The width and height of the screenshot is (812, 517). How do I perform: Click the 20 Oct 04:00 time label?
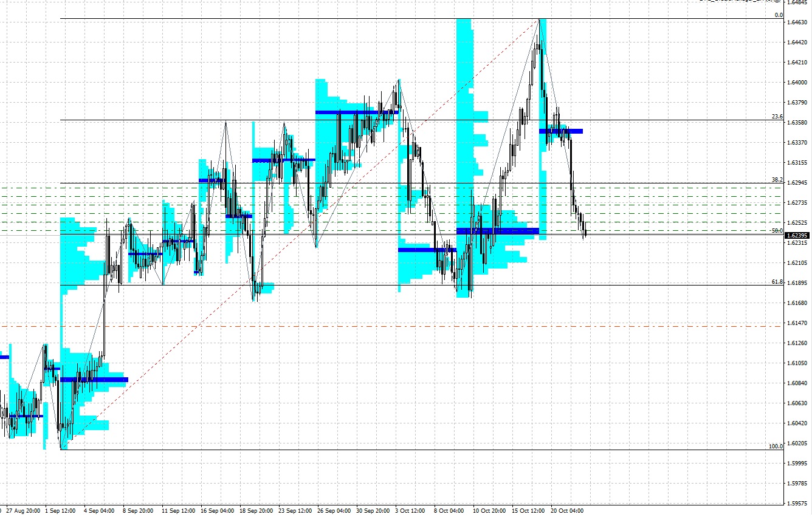click(x=567, y=512)
